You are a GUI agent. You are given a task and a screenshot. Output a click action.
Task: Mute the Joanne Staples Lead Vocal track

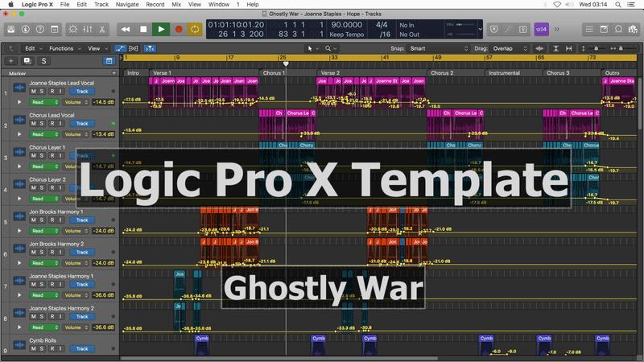click(33, 91)
